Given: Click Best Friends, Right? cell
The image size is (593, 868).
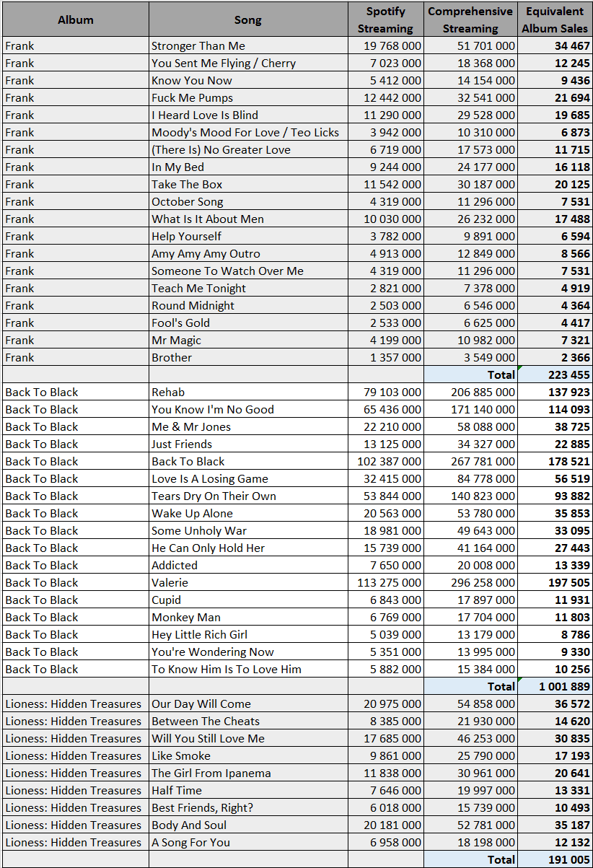Looking at the screenshot, I should coord(248,807).
